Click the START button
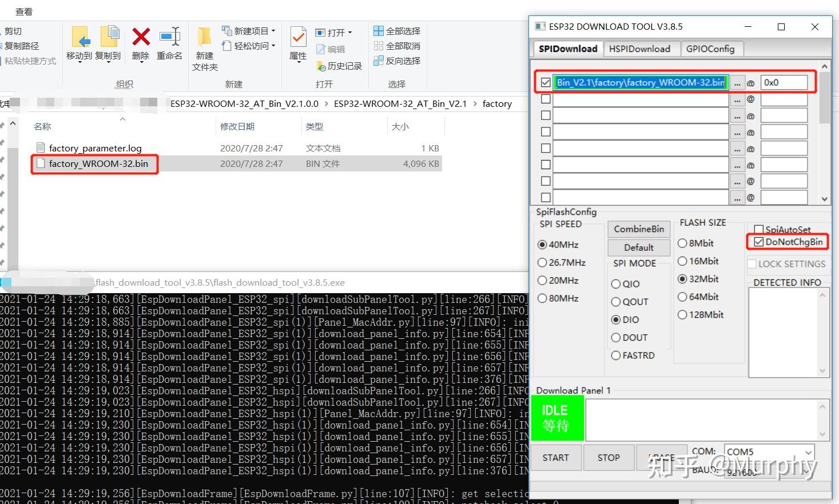 tap(556, 458)
